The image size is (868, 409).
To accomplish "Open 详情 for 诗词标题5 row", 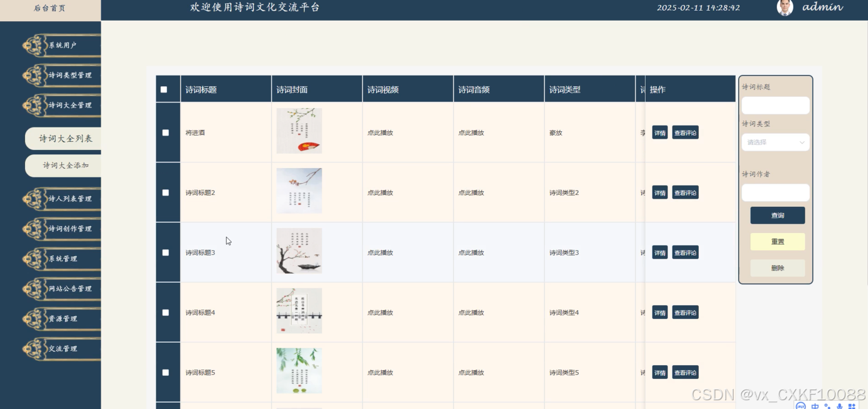I will tap(660, 372).
